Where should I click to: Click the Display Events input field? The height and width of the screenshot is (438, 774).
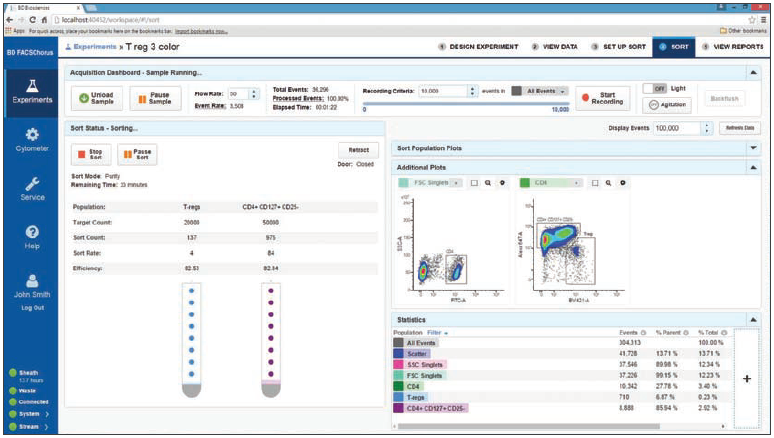click(677, 128)
